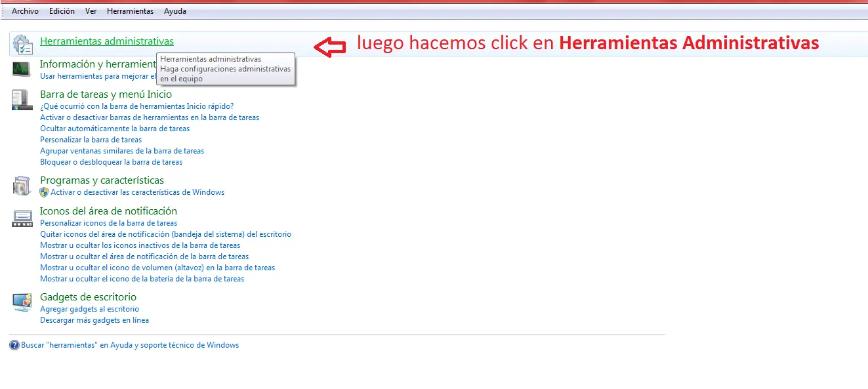Click Personalizar iconos de la barra de tareas
The width and height of the screenshot is (868, 389).
(109, 223)
